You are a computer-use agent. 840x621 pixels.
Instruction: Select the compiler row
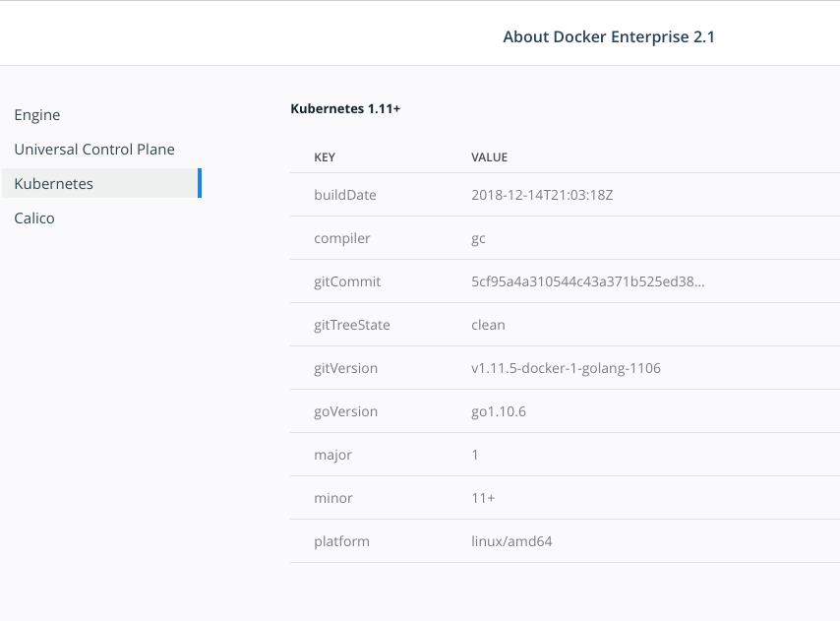(x=343, y=238)
